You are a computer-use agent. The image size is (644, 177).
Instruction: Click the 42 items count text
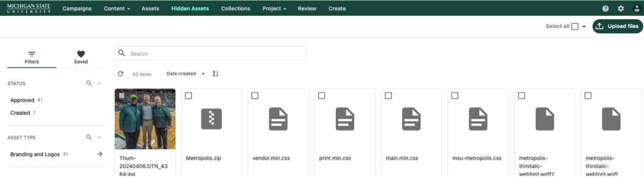(x=142, y=74)
